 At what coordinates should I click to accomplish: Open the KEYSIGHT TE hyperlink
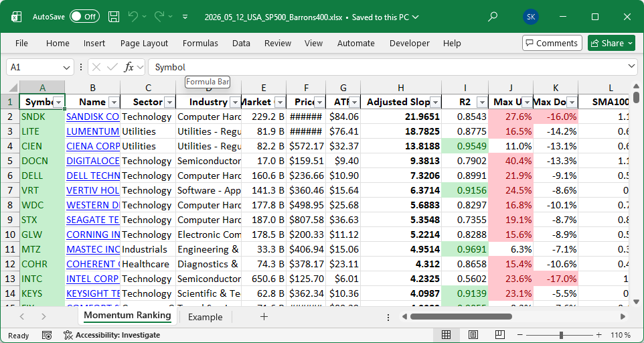(x=93, y=293)
